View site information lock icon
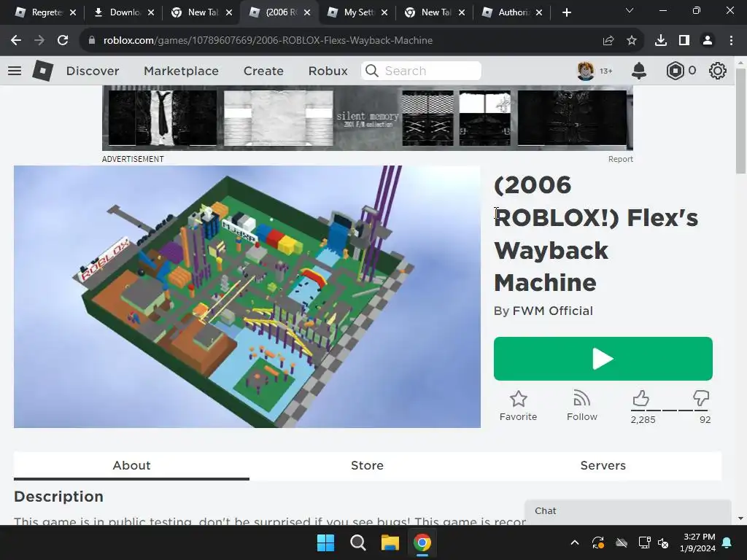Image resolution: width=747 pixels, height=560 pixels. (92, 41)
